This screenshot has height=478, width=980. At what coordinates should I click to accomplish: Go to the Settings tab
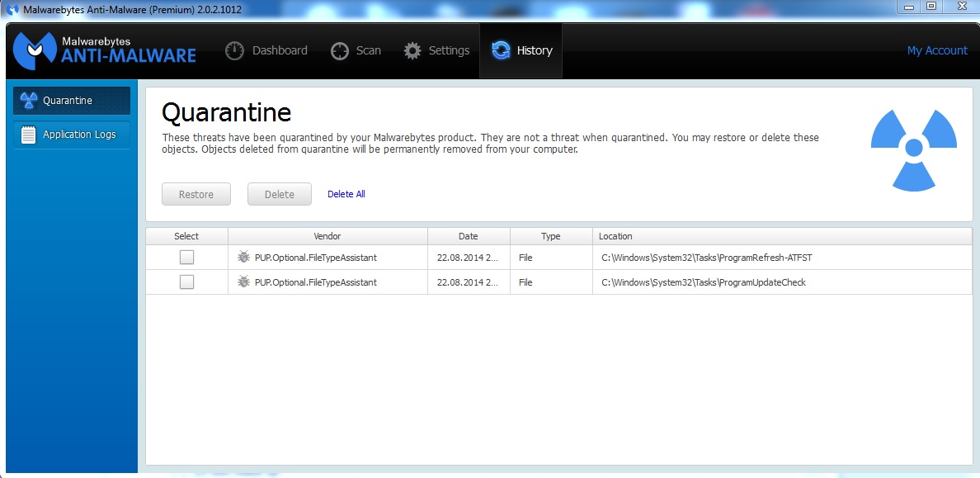click(x=436, y=50)
